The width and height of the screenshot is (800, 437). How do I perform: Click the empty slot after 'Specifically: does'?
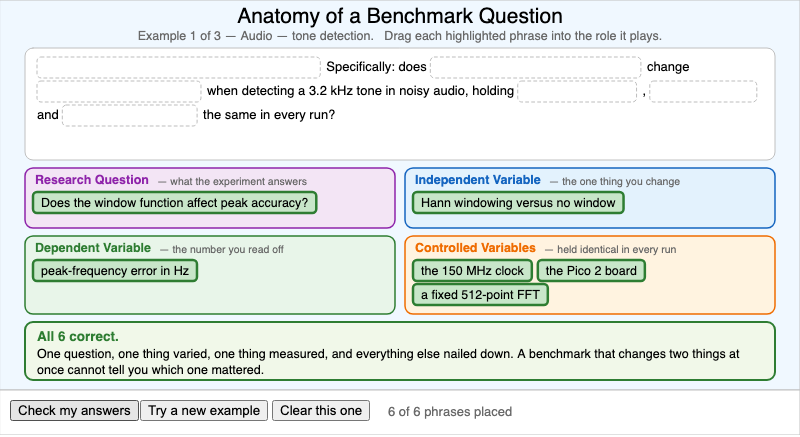[x=536, y=67]
